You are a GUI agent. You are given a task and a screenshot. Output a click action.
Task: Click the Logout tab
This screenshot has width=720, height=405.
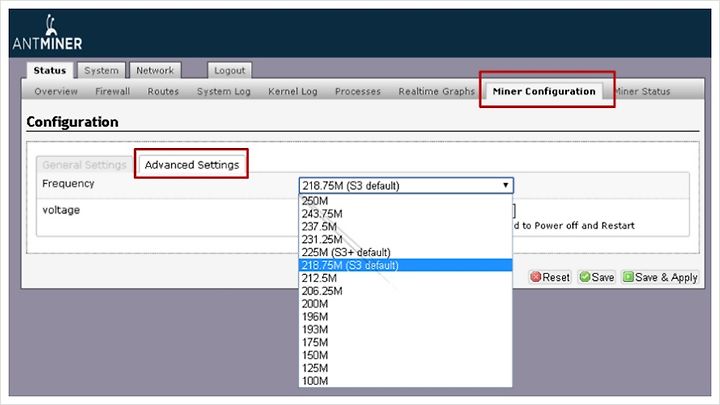click(229, 71)
